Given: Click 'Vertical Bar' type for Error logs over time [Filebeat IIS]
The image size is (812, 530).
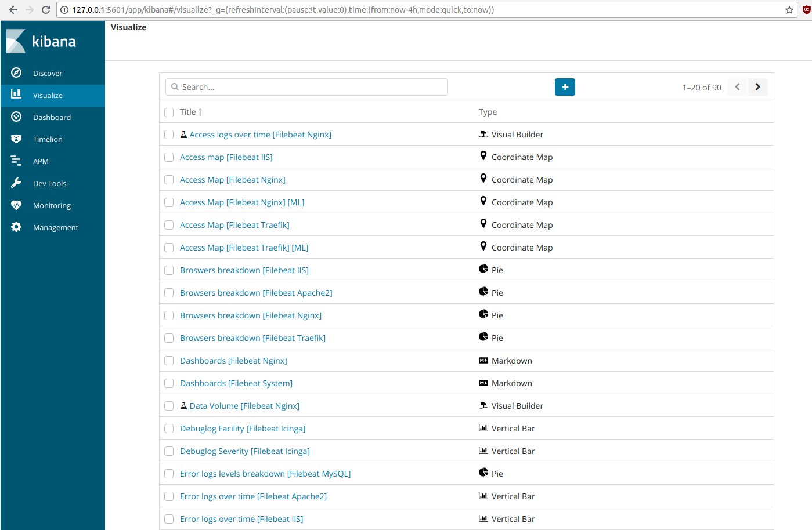Looking at the screenshot, I should 513,519.
